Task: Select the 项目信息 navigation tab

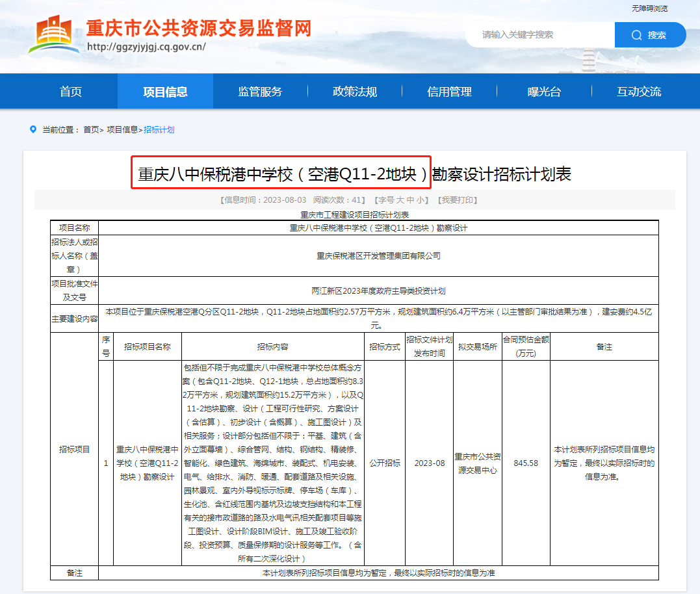Action: click(165, 92)
